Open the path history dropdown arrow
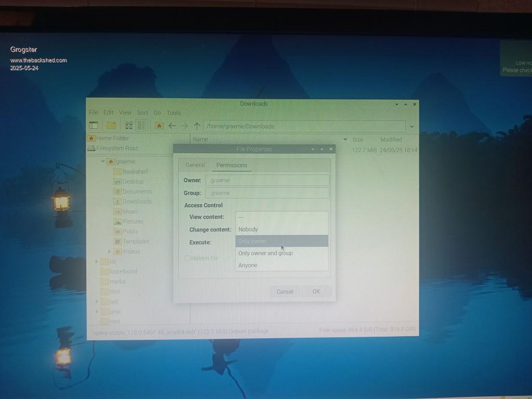 (x=412, y=126)
